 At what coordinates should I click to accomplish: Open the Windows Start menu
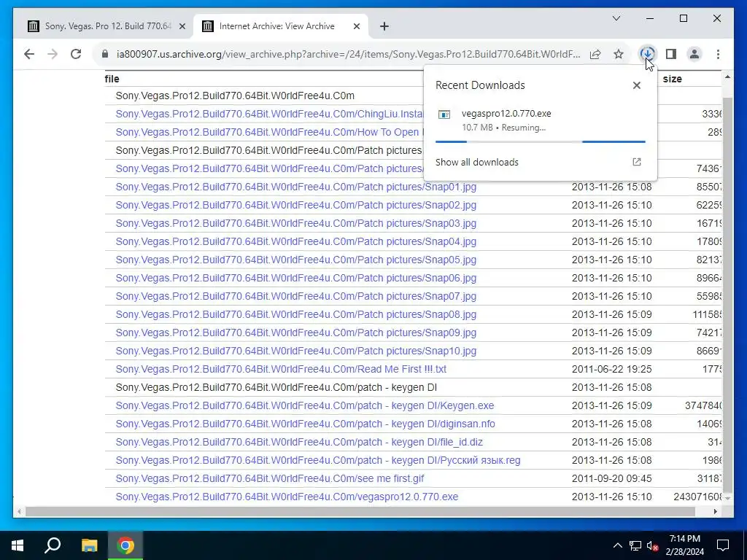[18, 545]
